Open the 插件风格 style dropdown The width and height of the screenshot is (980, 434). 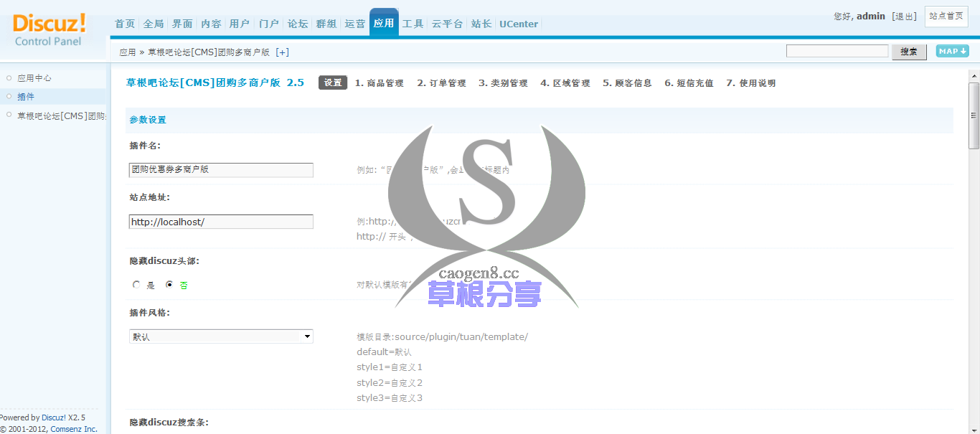221,336
